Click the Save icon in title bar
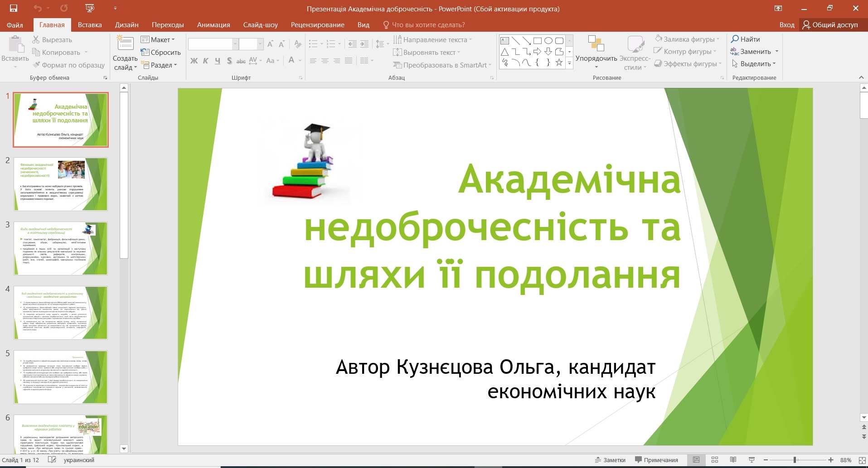868x468 pixels. coord(14,8)
